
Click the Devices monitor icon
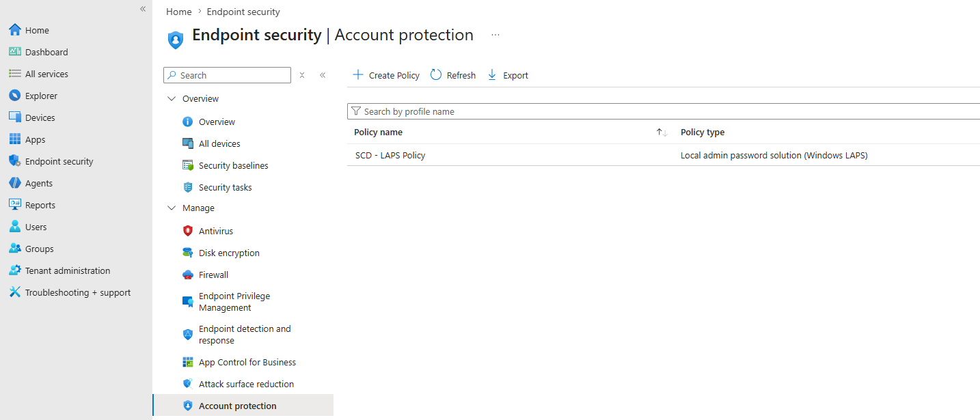point(14,117)
